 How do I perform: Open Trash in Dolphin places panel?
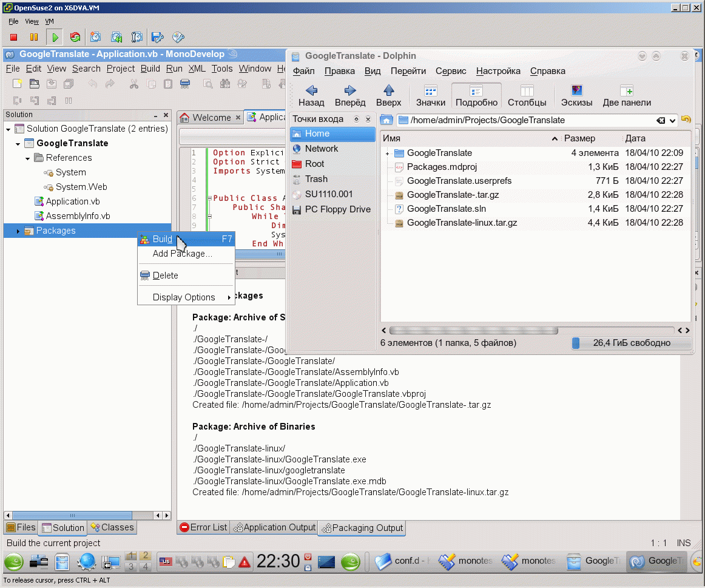332,180
